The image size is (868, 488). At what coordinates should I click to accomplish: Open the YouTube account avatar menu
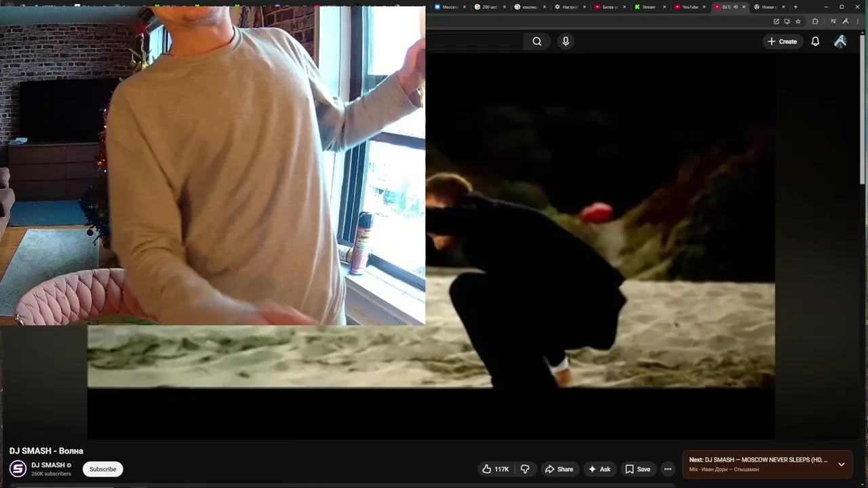[840, 41]
